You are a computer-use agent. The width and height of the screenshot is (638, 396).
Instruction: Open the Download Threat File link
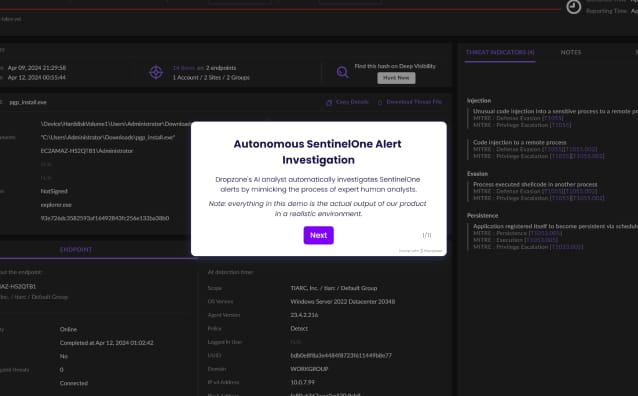coord(414,102)
